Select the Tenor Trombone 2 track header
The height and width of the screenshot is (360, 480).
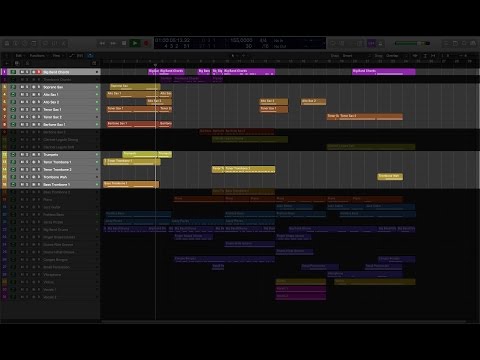pyautogui.click(x=50, y=170)
